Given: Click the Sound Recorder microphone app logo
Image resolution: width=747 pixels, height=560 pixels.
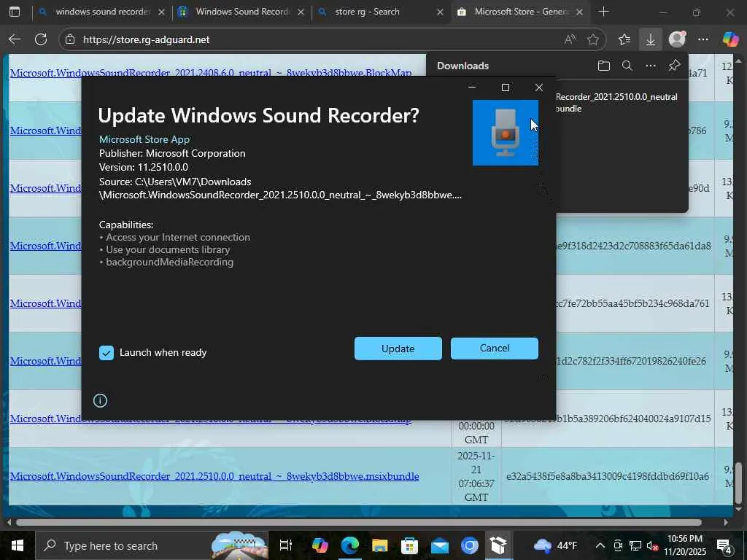Looking at the screenshot, I should (x=506, y=133).
